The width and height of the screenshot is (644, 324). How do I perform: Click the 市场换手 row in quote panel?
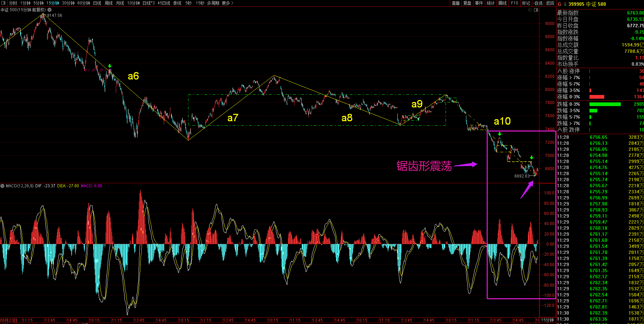click(600, 64)
